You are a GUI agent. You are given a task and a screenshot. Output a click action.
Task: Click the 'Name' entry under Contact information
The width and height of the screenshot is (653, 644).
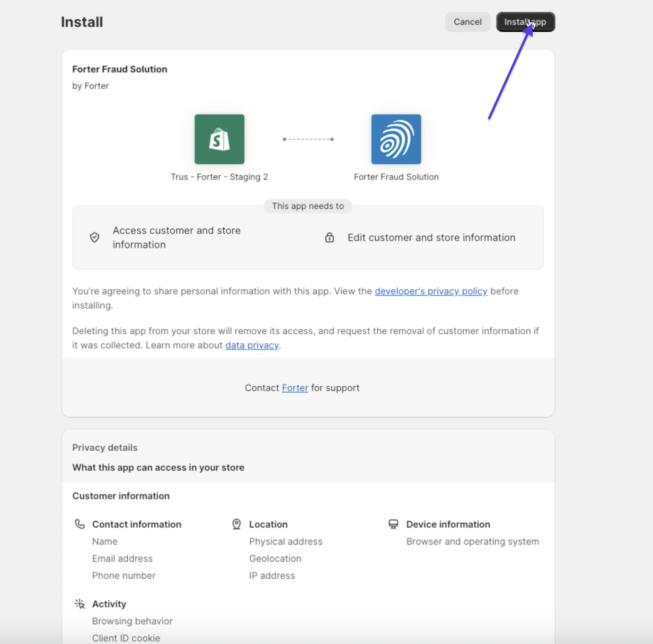105,541
